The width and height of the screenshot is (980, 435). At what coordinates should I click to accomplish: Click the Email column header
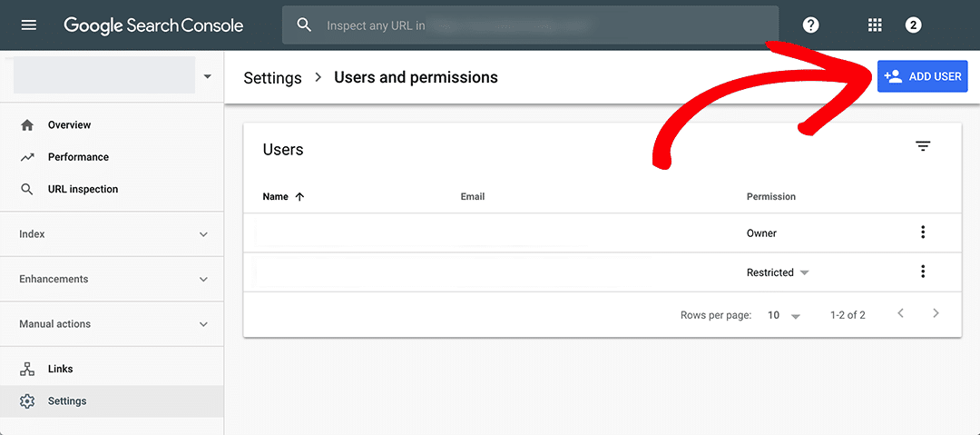473,196
